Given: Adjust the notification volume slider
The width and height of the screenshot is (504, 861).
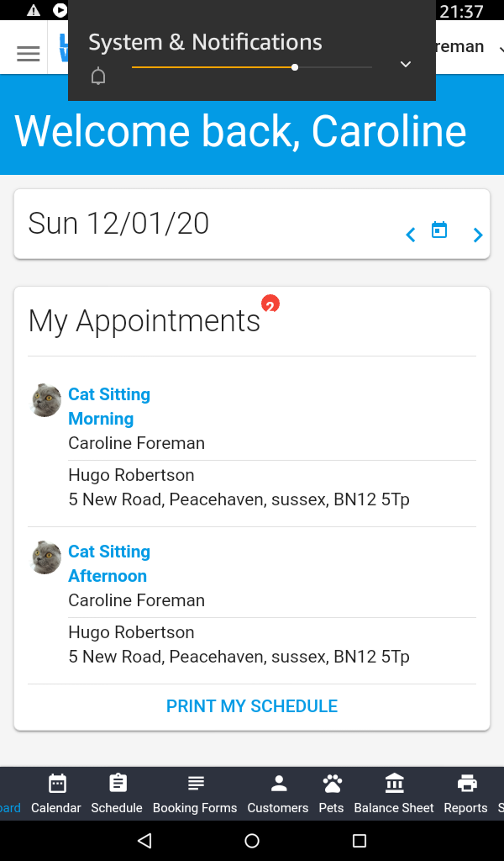Looking at the screenshot, I should 294,66.
